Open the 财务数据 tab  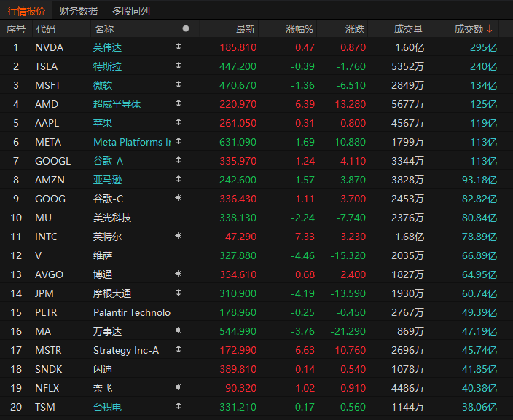tap(79, 11)
